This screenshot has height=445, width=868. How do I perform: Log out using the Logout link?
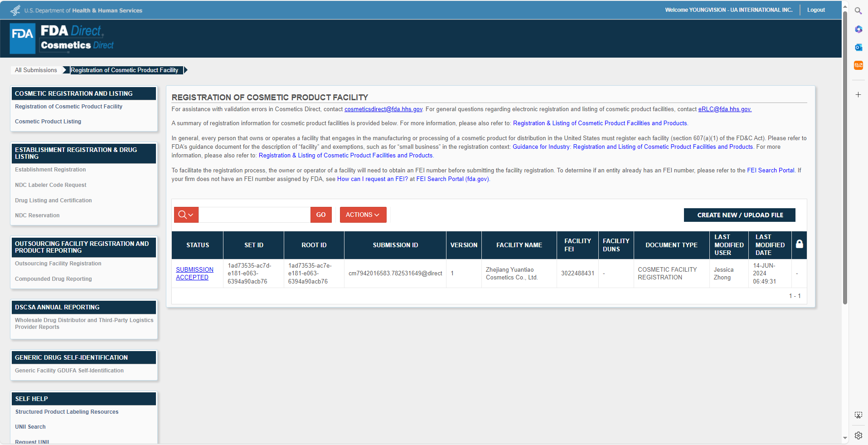[x=816, y=10]
